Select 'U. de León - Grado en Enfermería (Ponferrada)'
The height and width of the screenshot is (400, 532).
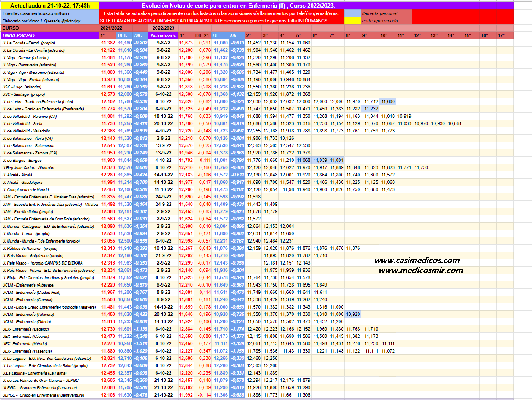coord(50,109)
